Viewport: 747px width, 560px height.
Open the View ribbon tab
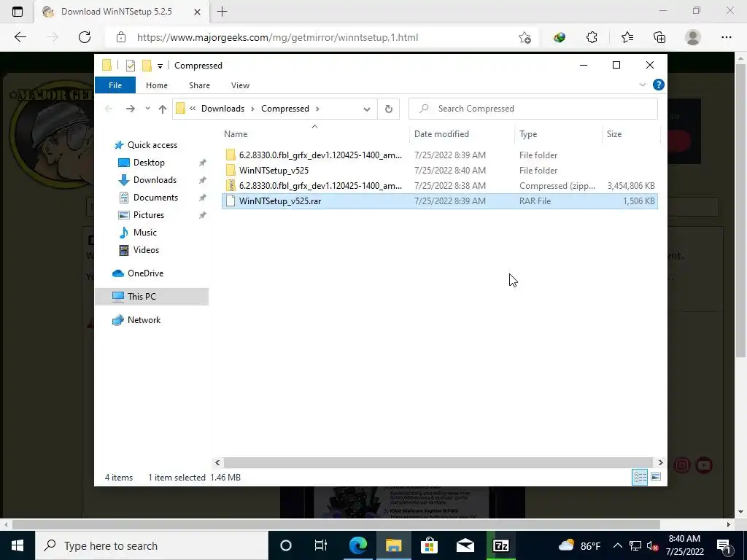240,85
